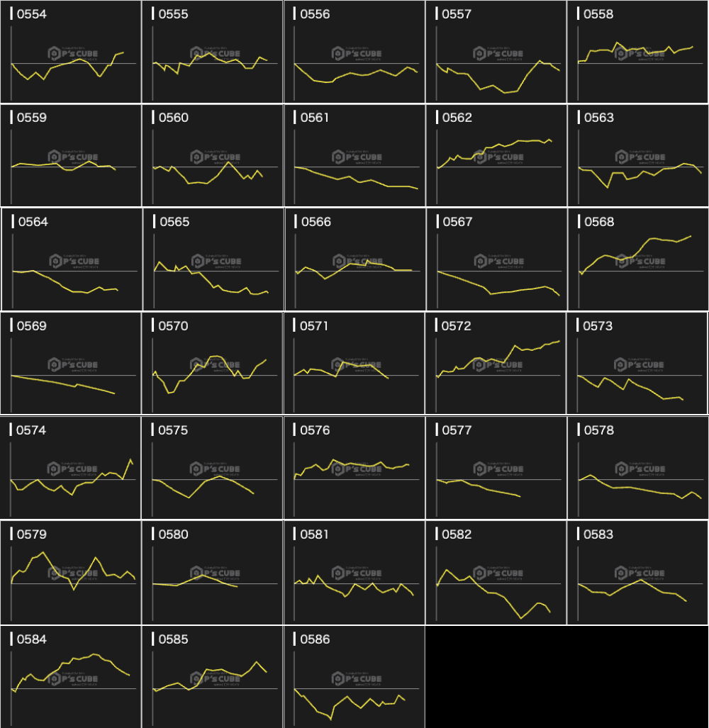
Task: Select the 0582 chart thumbnail
Action: tap(496, 573)
